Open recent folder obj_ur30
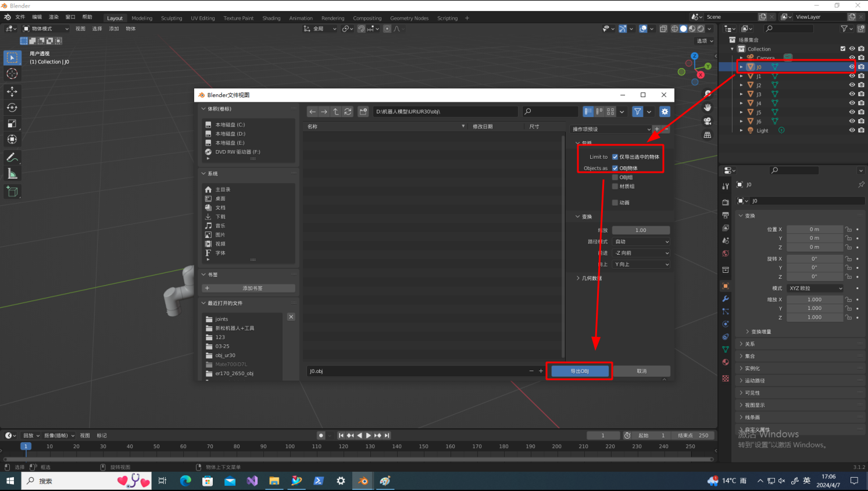Image resolution: width=868 pixels, height=491 pixels. click(225, 355)
